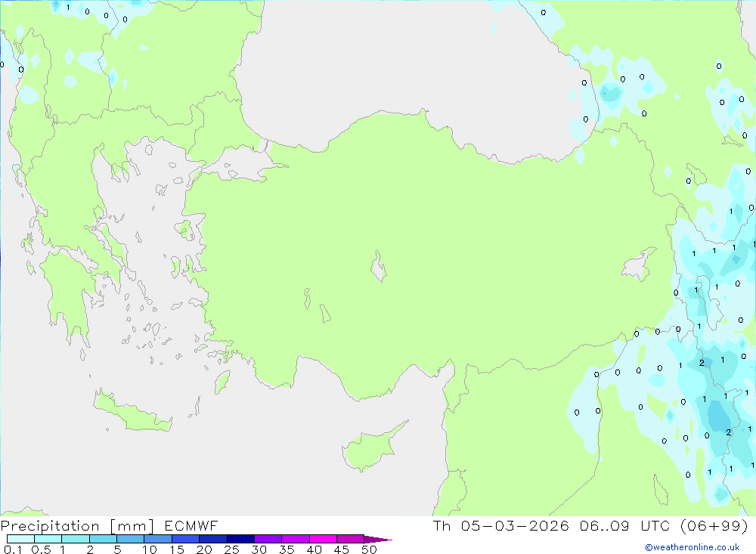Click the '40' legend scale label
756x554 pixels.
(314, 549)
